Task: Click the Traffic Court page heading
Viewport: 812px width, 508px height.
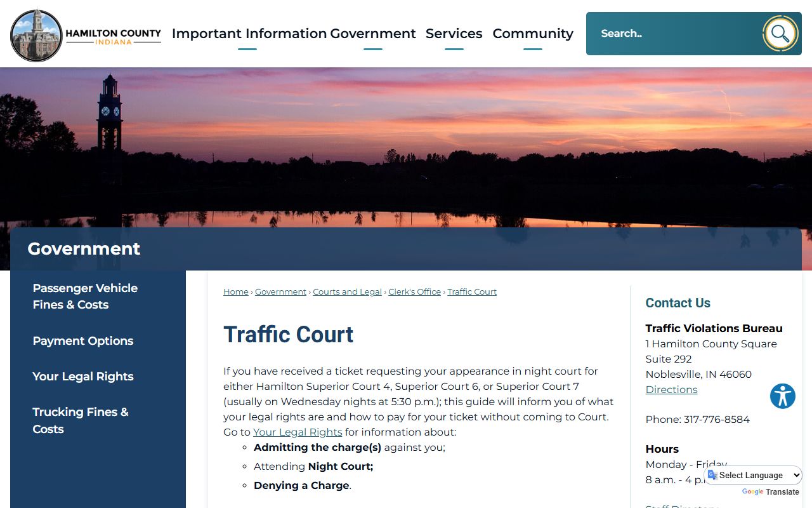Action: click(289, 335)
